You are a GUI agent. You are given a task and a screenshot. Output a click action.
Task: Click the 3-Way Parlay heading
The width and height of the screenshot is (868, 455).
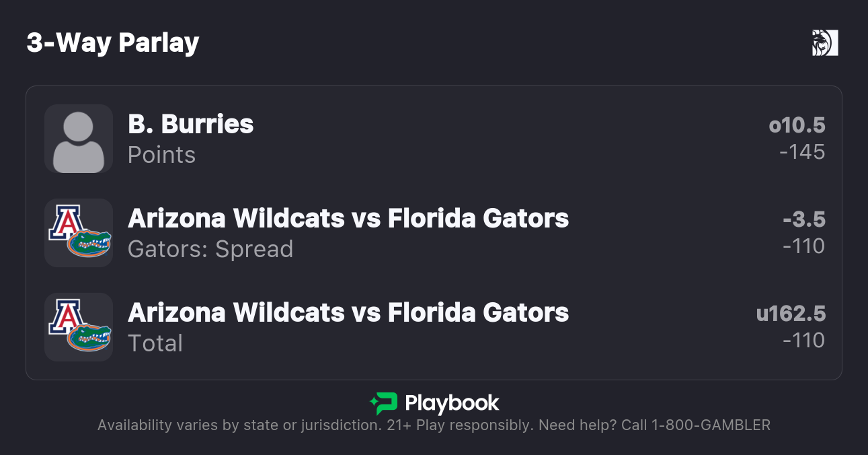coord(113,43)
